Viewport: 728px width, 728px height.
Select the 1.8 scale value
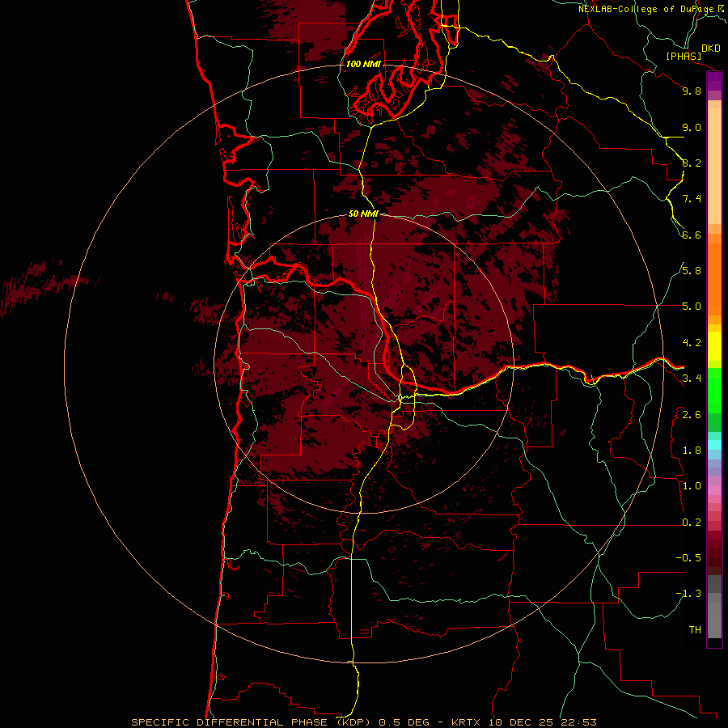point(692,451)
